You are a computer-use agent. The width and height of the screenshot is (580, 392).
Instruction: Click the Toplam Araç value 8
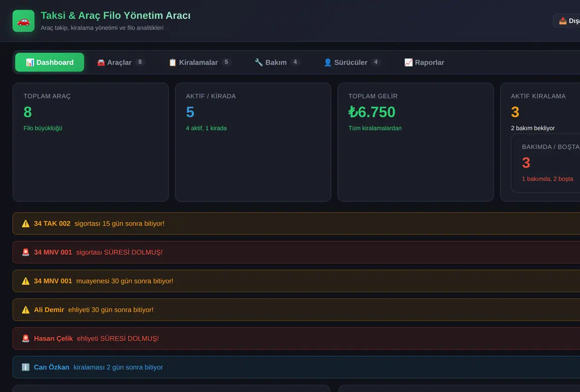pos(28,112)
